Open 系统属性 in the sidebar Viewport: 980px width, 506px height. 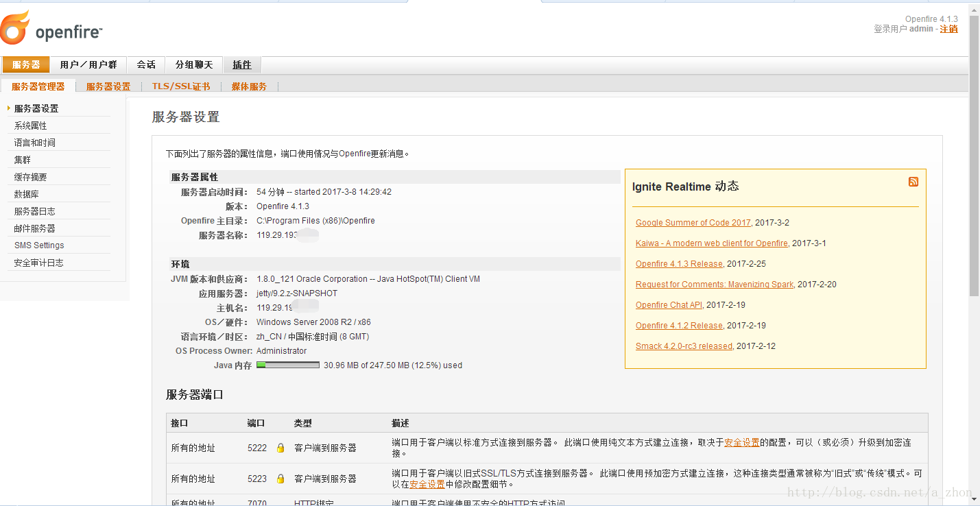pyautogui.click(x=31, y=125)
